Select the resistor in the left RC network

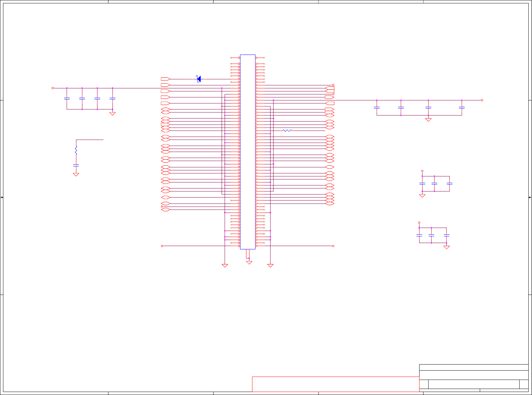[76, 150]
